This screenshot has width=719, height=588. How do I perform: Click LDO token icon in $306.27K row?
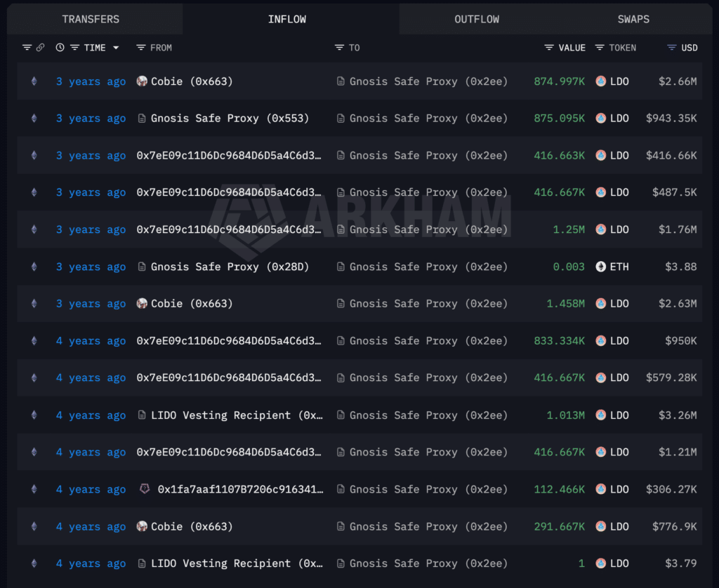tap(601, 490)
